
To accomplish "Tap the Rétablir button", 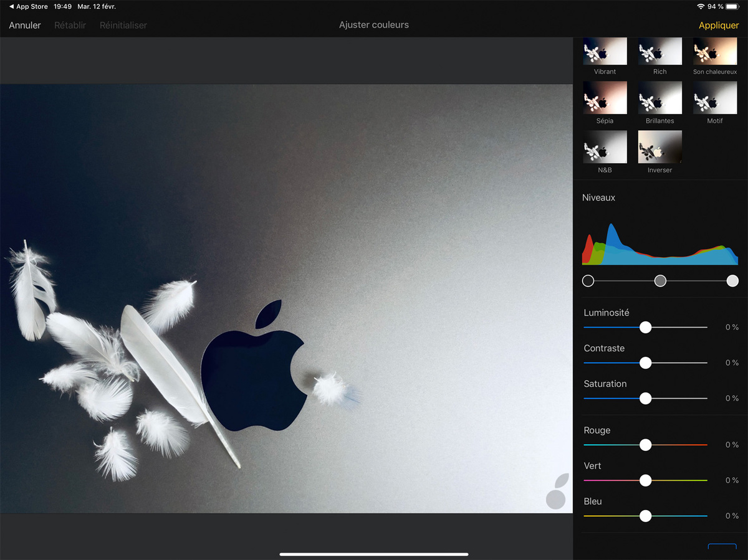I will click(70, 26).
